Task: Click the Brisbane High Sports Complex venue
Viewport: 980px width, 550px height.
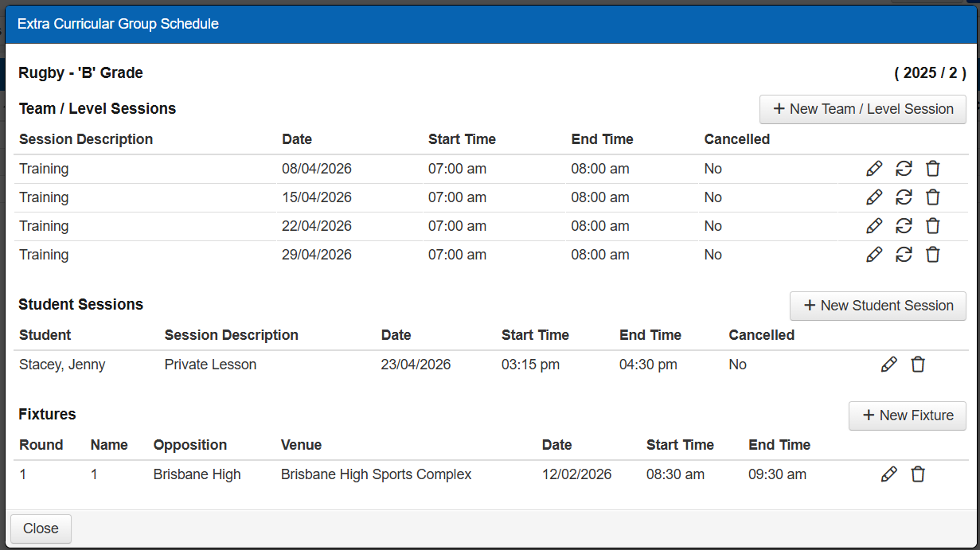Action: click(376, 474)
